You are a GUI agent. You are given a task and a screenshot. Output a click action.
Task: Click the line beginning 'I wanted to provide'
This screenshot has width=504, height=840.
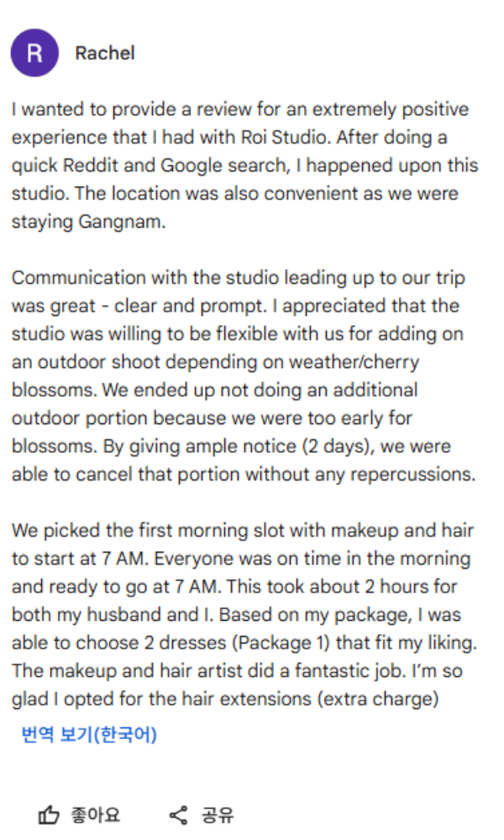pyautogui.click(x=240, y=109)
